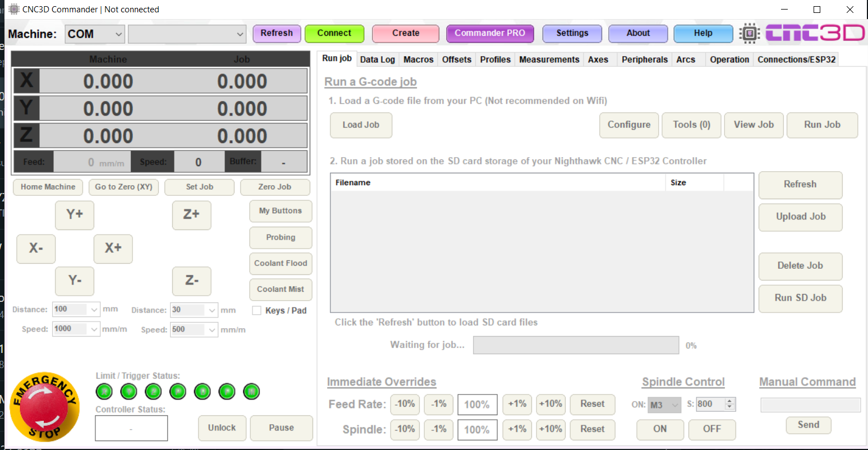Open the XY Distance 100 dropdown

pos(76,309)
